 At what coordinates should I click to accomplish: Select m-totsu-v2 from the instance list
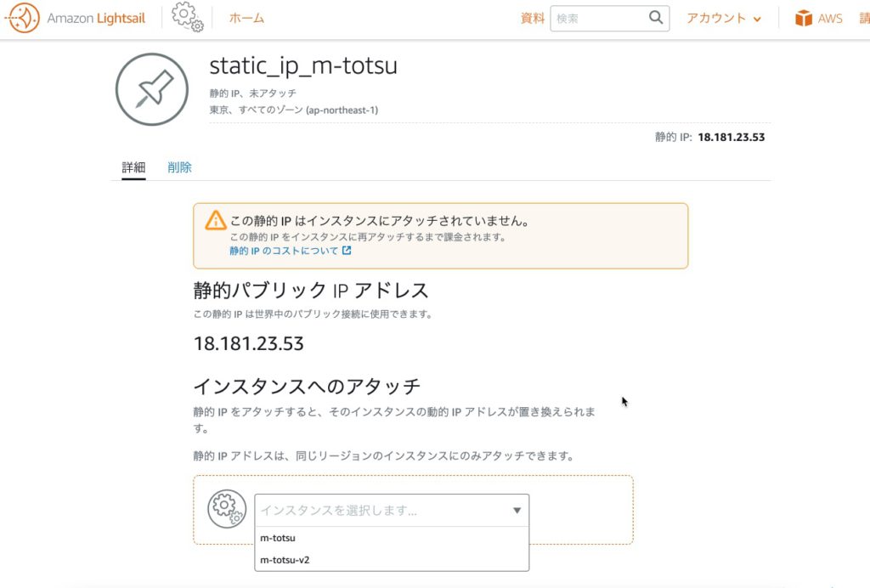pyautogui.click(x=285, y=560)
